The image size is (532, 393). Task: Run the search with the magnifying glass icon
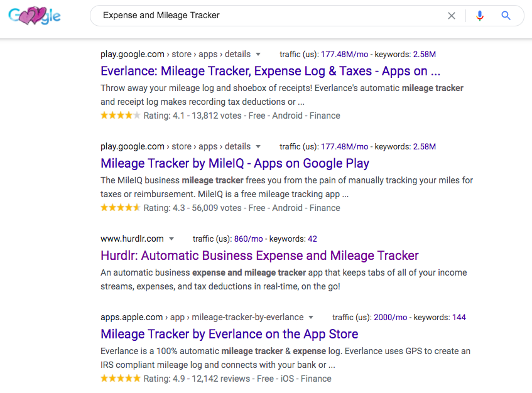coord(506,16)
